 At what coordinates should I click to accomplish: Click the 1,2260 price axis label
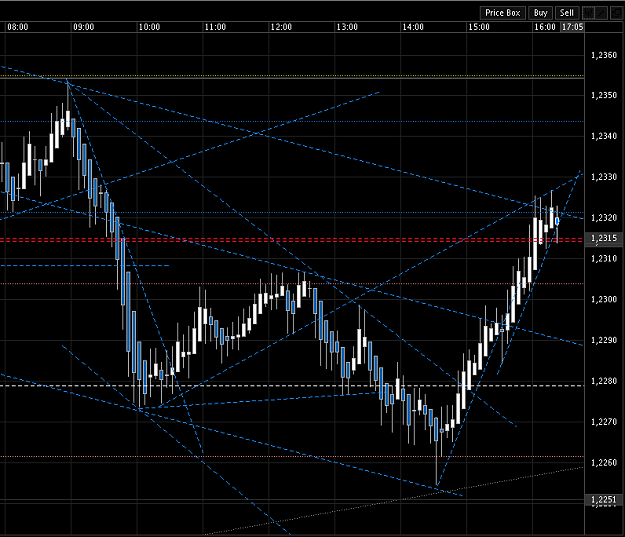click(604, 463)
